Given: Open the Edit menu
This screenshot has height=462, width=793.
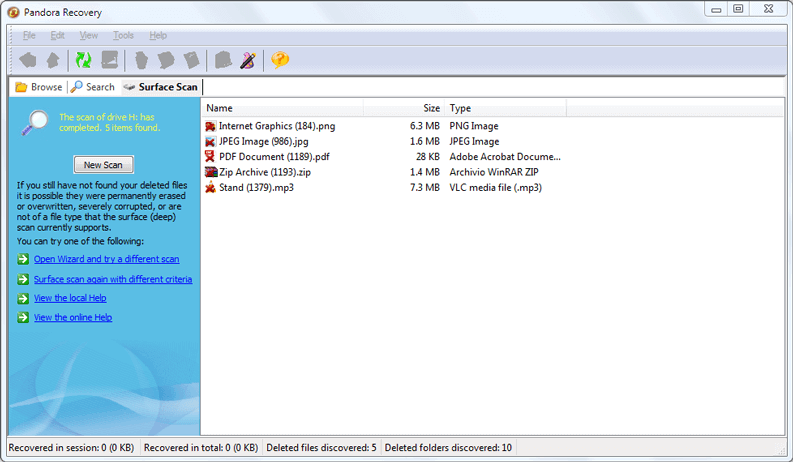Looking at the screenshot, I should (57, 35).
